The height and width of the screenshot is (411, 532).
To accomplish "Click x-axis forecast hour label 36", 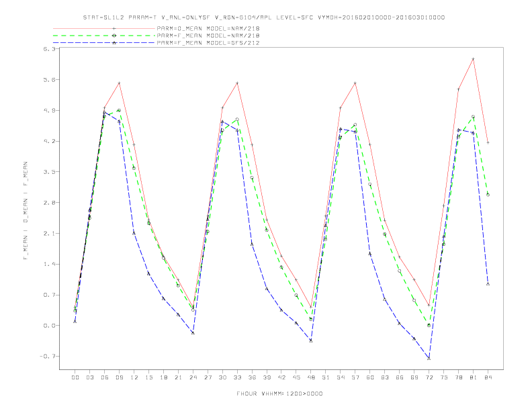I will (252, 377).
